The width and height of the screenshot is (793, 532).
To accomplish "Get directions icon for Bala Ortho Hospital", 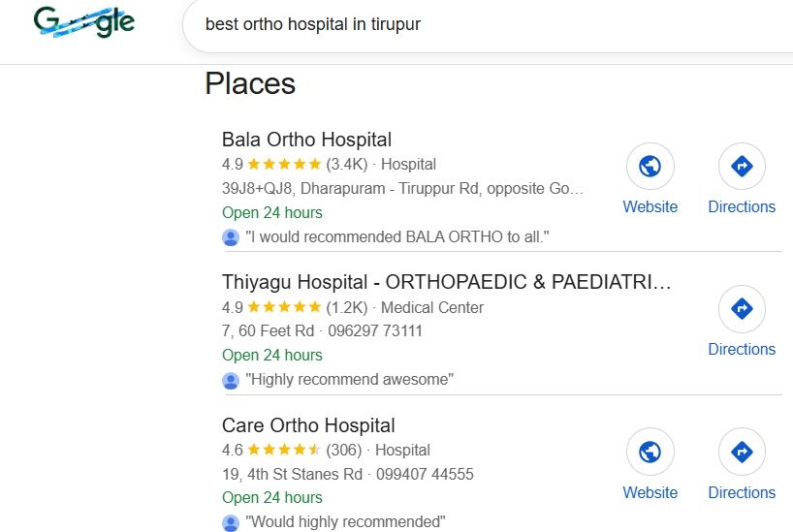I will [x=742, y=167].
